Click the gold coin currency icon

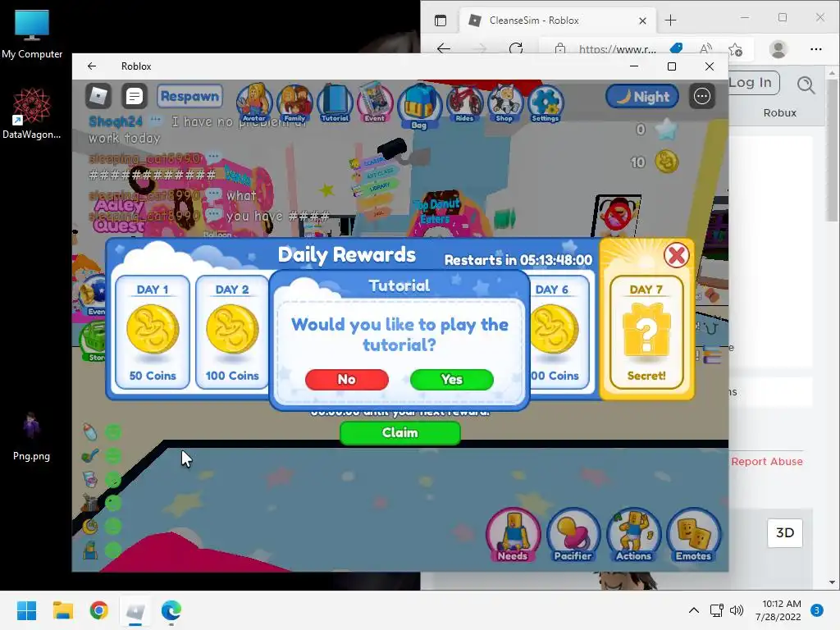(x=666, y=162)
